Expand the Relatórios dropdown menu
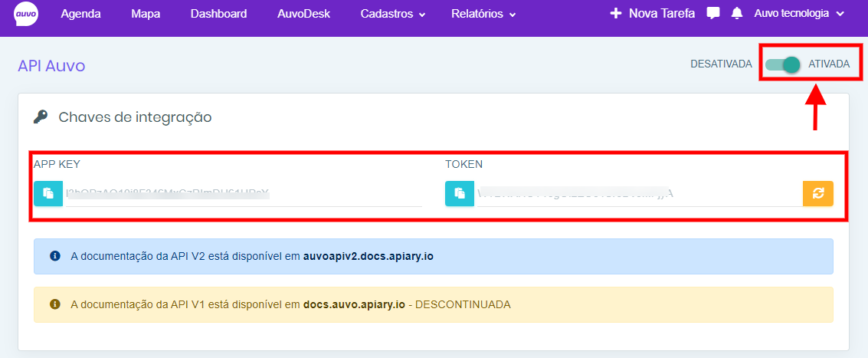 point(483,14)
